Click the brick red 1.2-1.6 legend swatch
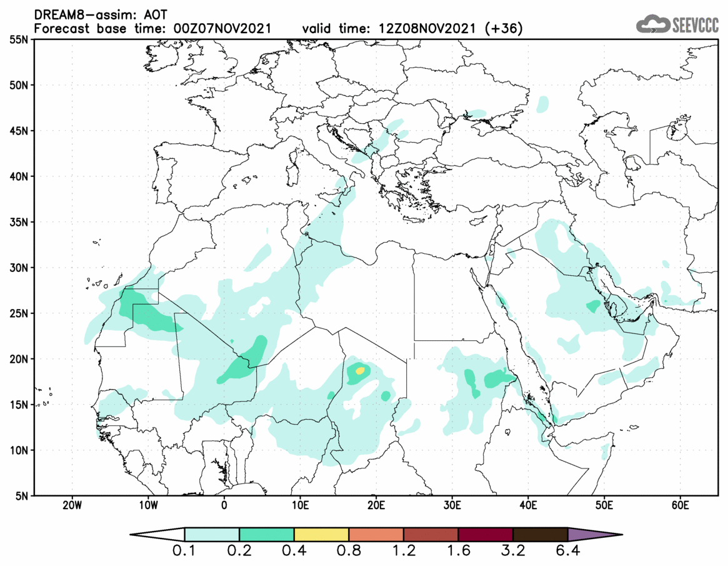Screen dimensions: 728x566 (x=431, y=534)
